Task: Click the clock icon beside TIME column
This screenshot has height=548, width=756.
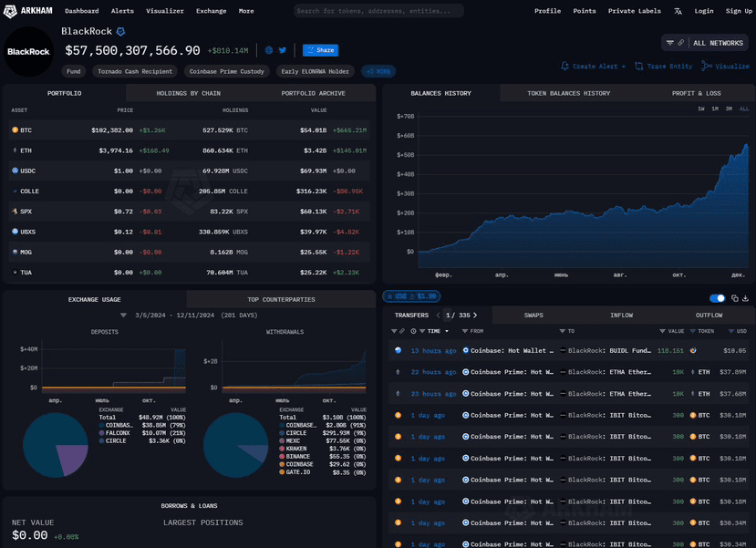Action: [x=413, y=331]
